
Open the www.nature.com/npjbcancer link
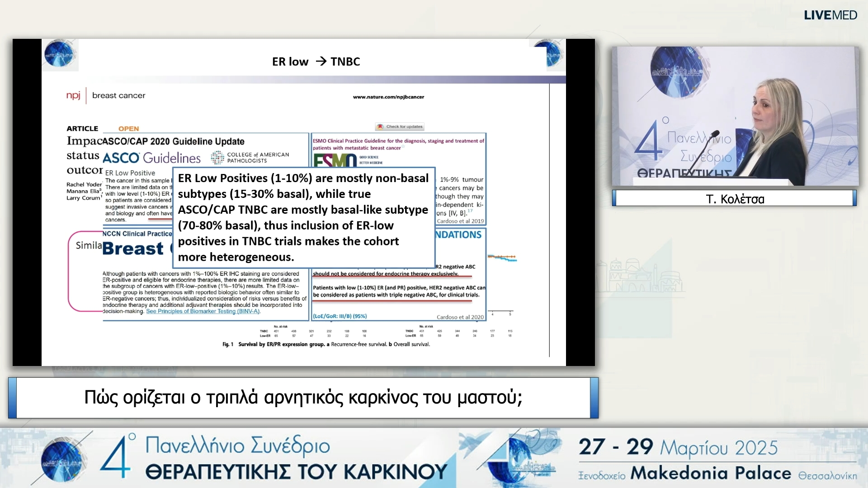point(388,96)
